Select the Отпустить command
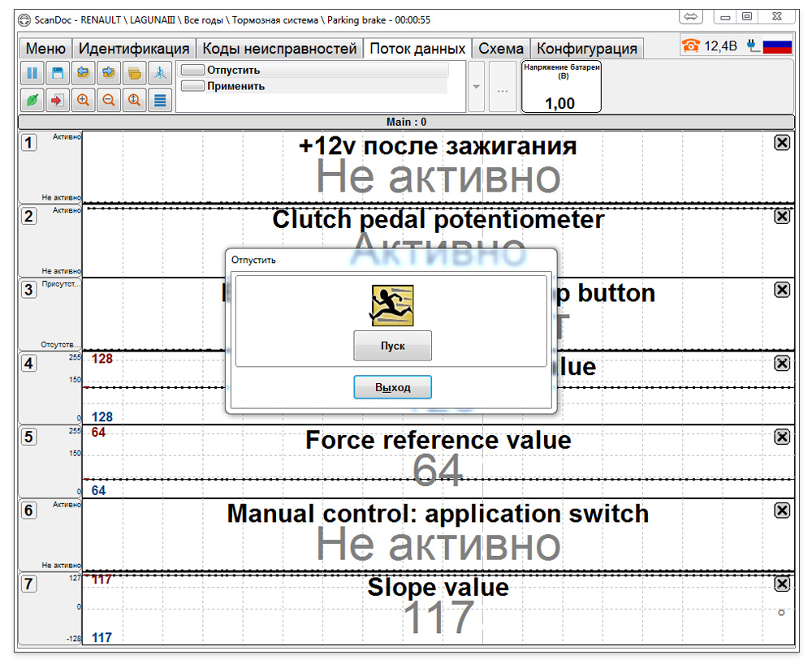812x668 pixels. click(313, 70)
